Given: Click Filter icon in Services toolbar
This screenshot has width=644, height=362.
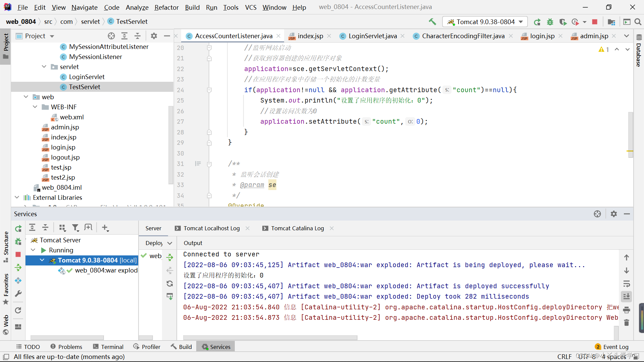Looking at the screenshot, I should [75, 228].
